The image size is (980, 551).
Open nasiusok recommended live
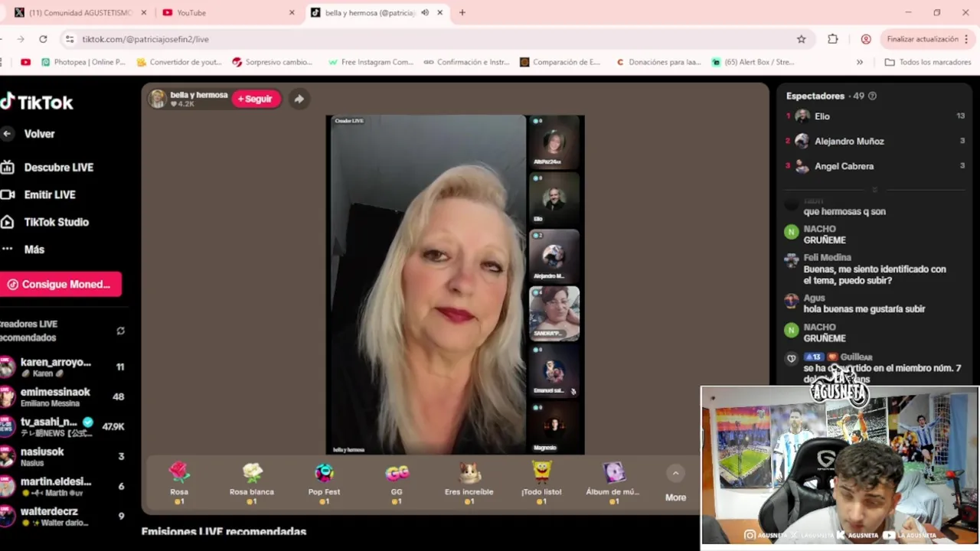61,456
